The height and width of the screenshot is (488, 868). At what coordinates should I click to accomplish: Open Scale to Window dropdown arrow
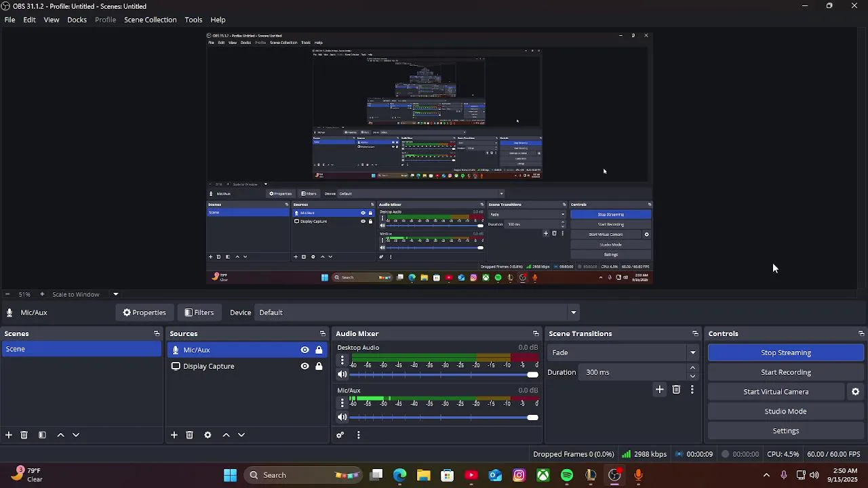point(115,294)
